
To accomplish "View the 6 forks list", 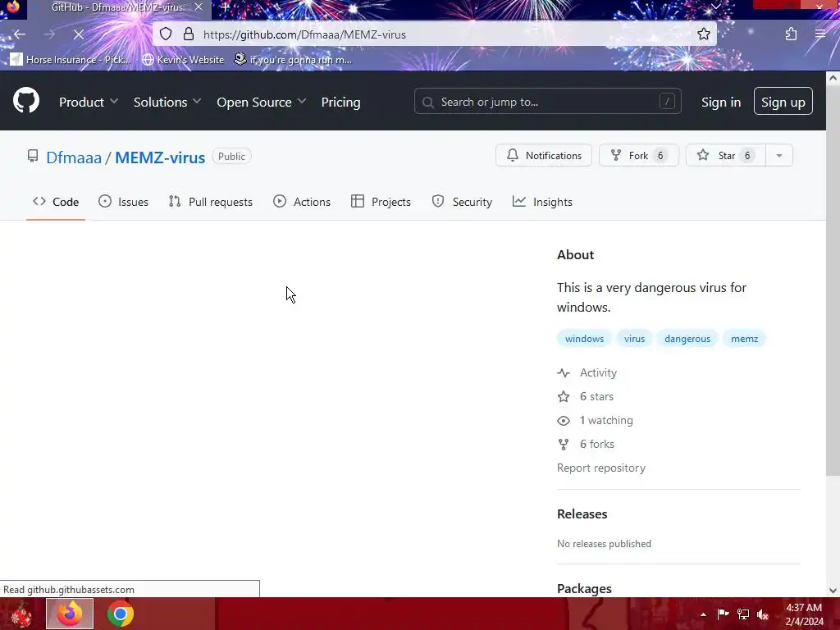I will (586, 444).
